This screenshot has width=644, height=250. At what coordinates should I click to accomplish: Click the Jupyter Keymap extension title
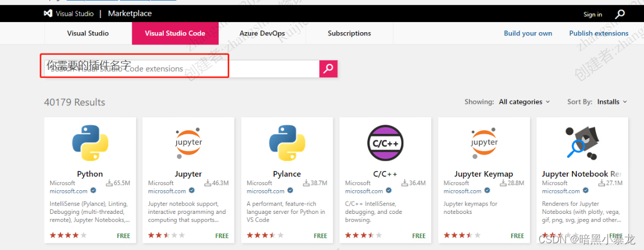click(484, 174)
